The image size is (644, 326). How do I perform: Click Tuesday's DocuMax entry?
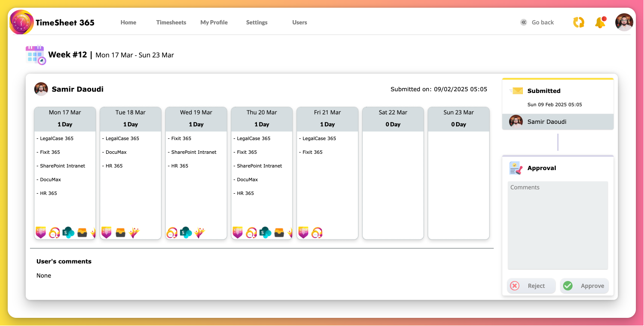coord(114,152)
